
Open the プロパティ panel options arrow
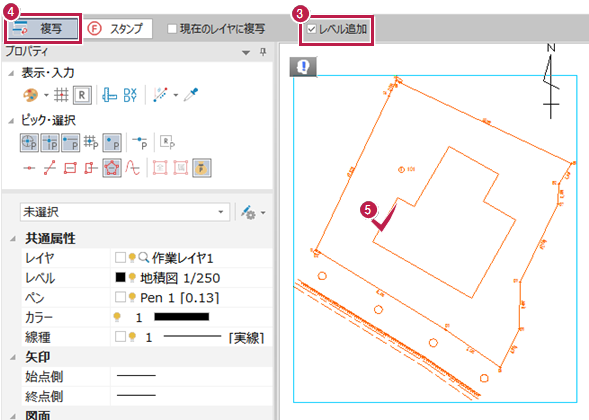click(246, 53)
